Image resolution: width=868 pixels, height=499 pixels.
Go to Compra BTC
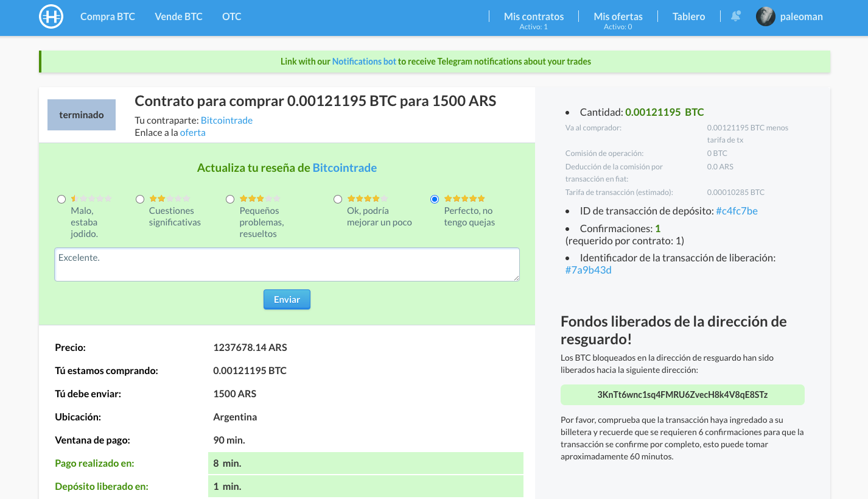[108, 17]
